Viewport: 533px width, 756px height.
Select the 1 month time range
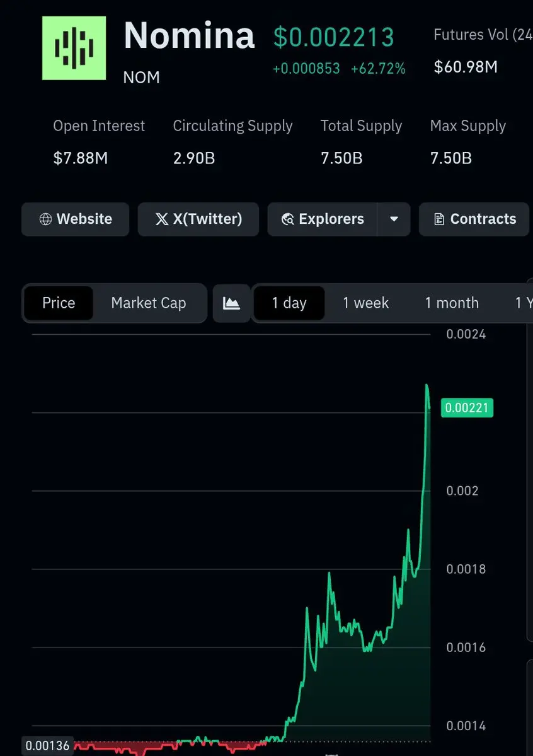pos(452,303)
